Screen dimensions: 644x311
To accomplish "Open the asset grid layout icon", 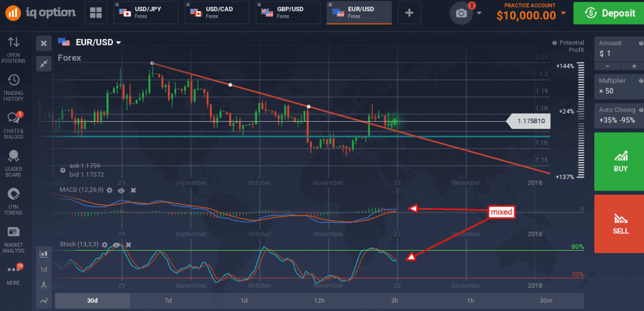I will tap(96, 13).
